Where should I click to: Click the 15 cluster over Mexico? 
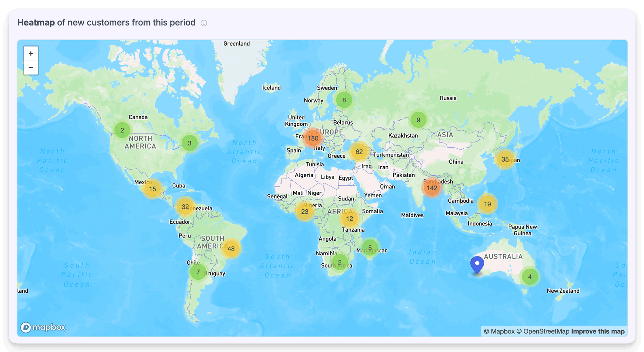[153, 189]
